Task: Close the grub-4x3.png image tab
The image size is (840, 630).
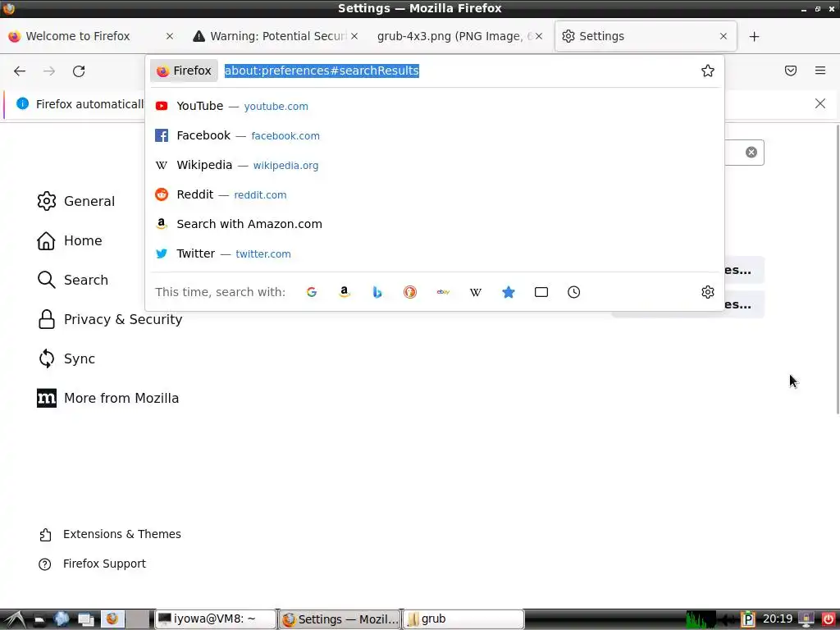Action: [539, 36]
